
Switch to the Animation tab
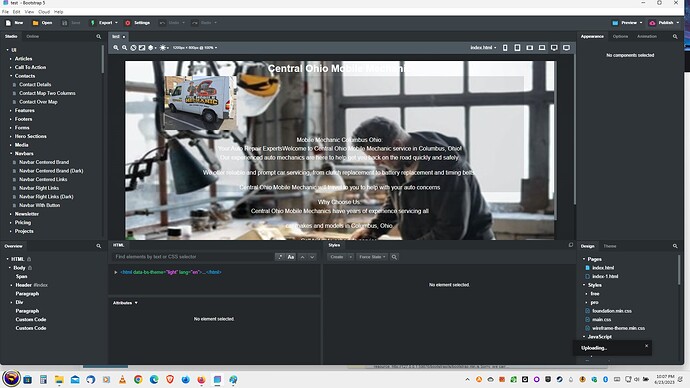point(646,37)
